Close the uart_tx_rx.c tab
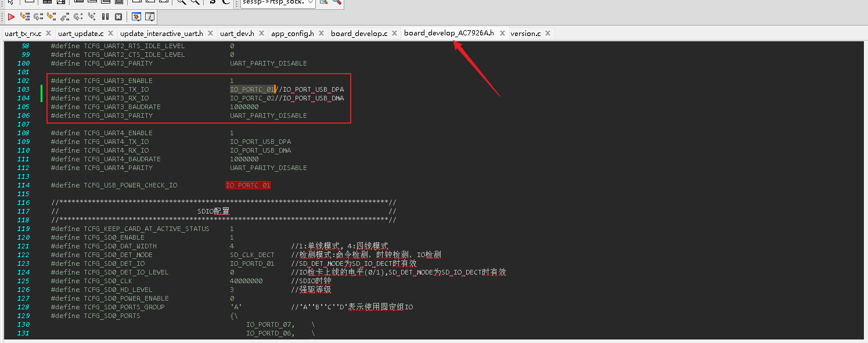The height and width of the screenshot is (343, 868). click(48, 33)
